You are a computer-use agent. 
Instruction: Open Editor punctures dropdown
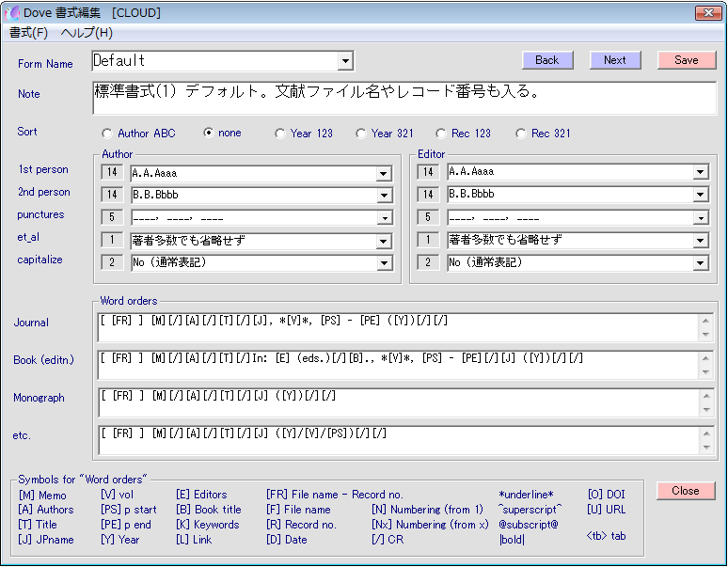point(700,218)
